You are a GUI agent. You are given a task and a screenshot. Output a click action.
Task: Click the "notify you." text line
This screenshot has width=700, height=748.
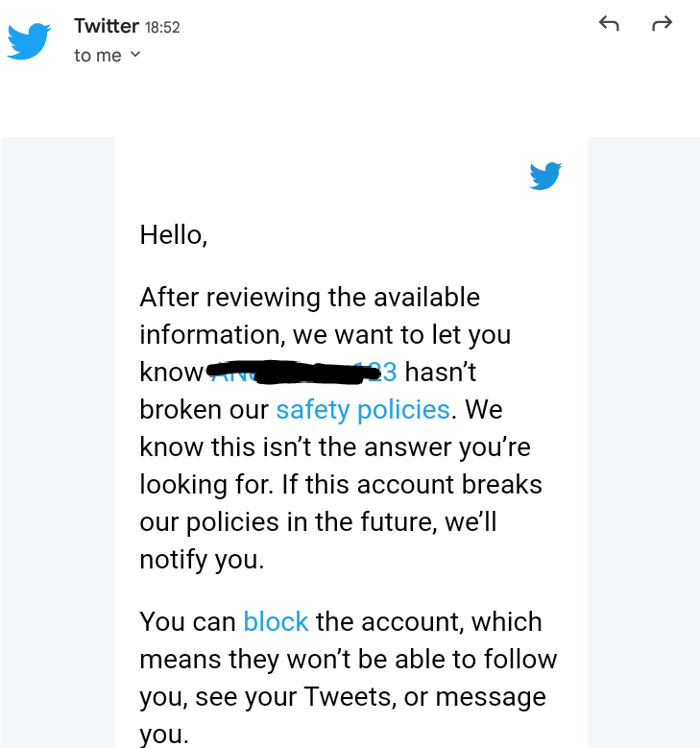(x=202, y=560)
